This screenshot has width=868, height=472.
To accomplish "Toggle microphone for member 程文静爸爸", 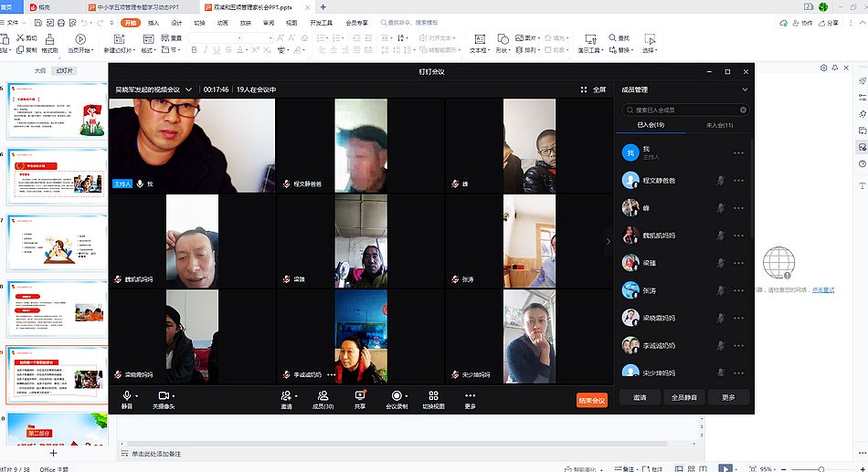I will click(x=720, y=181).
